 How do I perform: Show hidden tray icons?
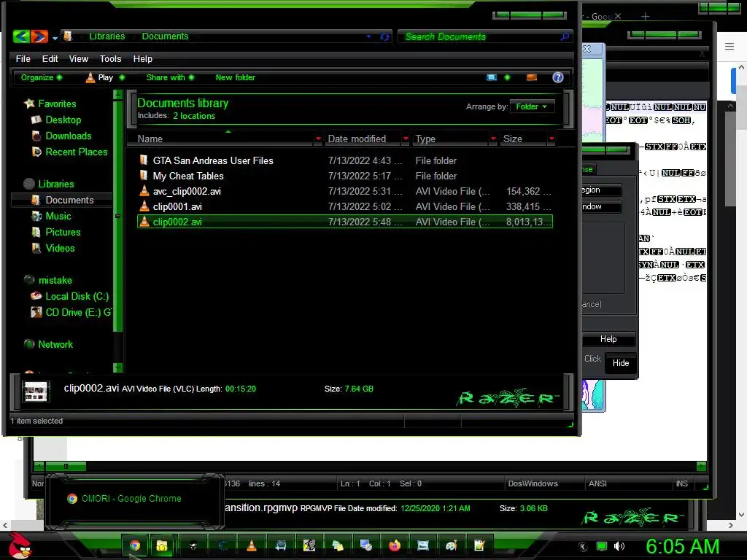[583, 546]
